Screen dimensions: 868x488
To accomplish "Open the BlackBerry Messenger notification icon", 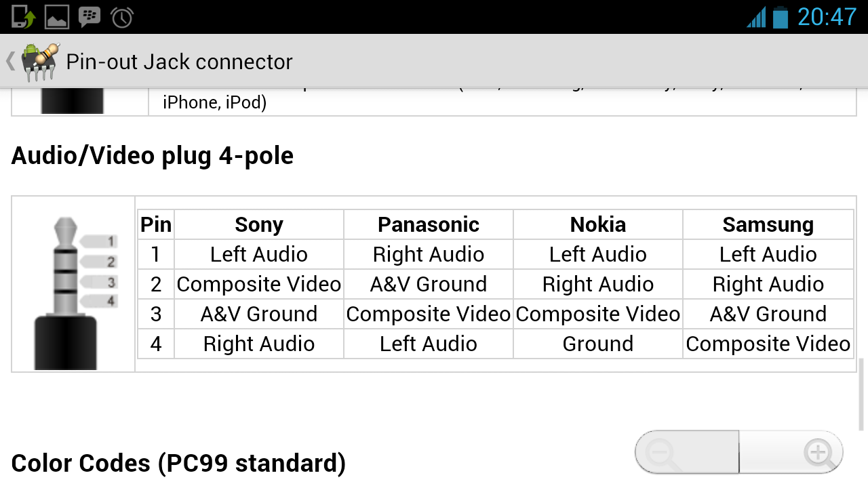I will point(90,17).
